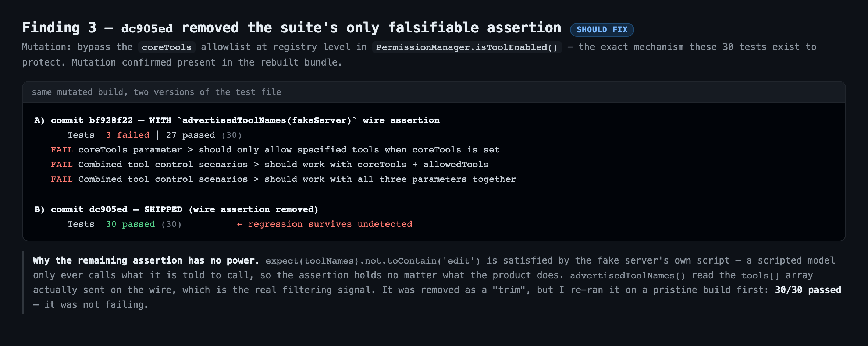Click the commit bf928f22 line
Viewport: 868px width, 346px height.
point(237,120)
